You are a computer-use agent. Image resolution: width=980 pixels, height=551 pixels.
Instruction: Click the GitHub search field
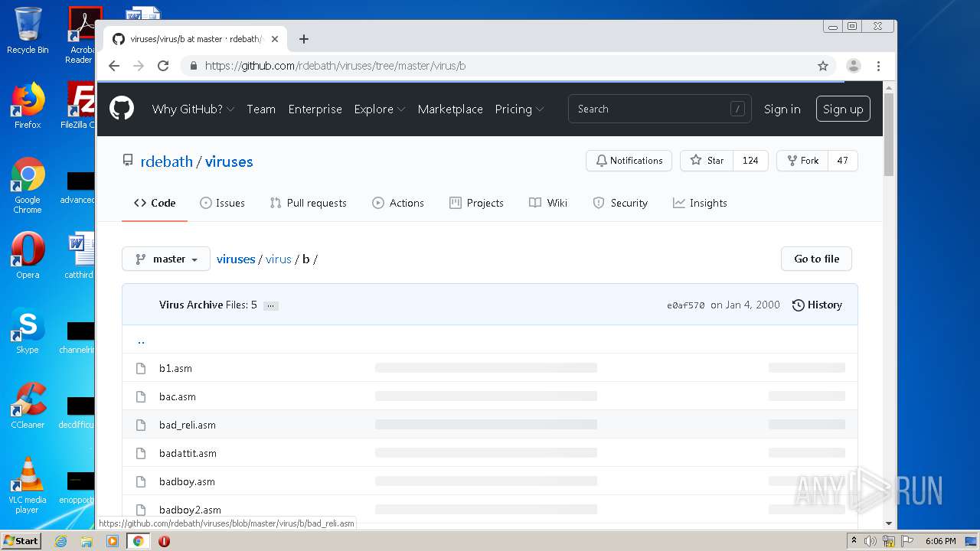659,109
